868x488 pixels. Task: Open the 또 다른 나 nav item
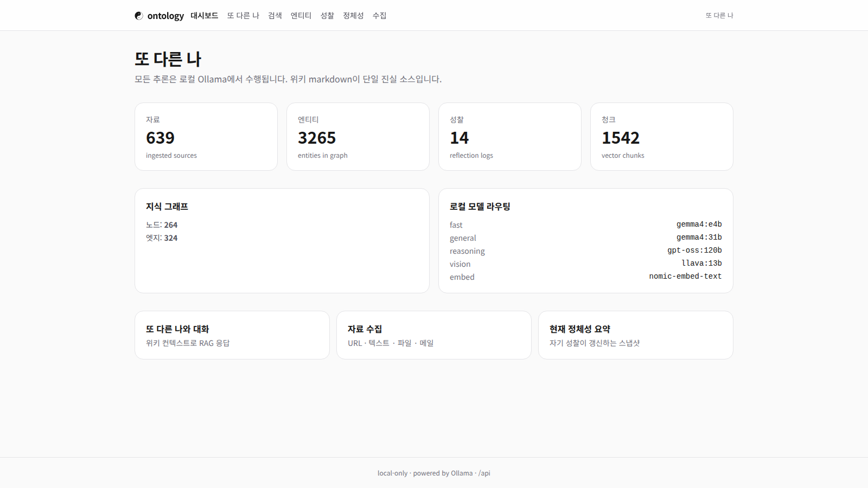tap(243, 16)
